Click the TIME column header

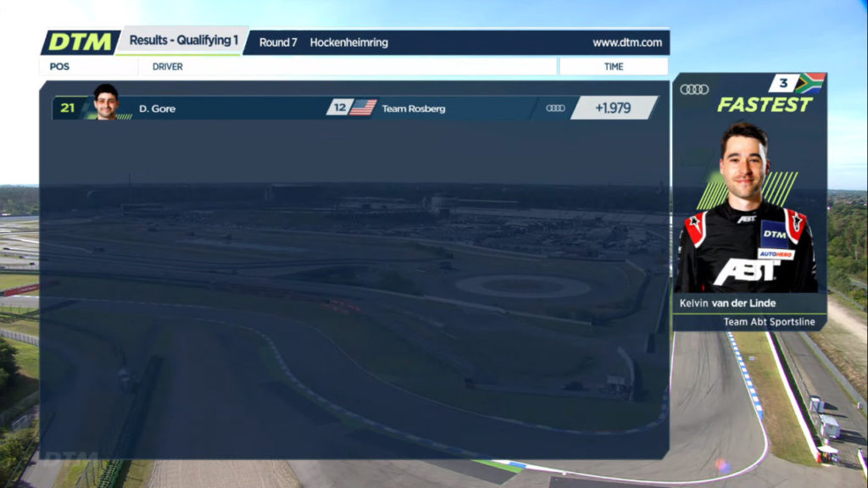614,66
